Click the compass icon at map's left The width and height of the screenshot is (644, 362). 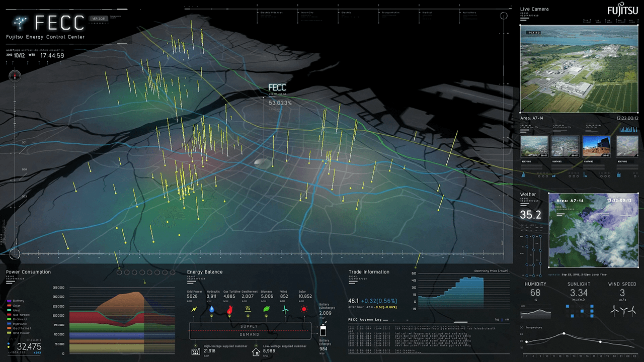[x=15, y=76]
